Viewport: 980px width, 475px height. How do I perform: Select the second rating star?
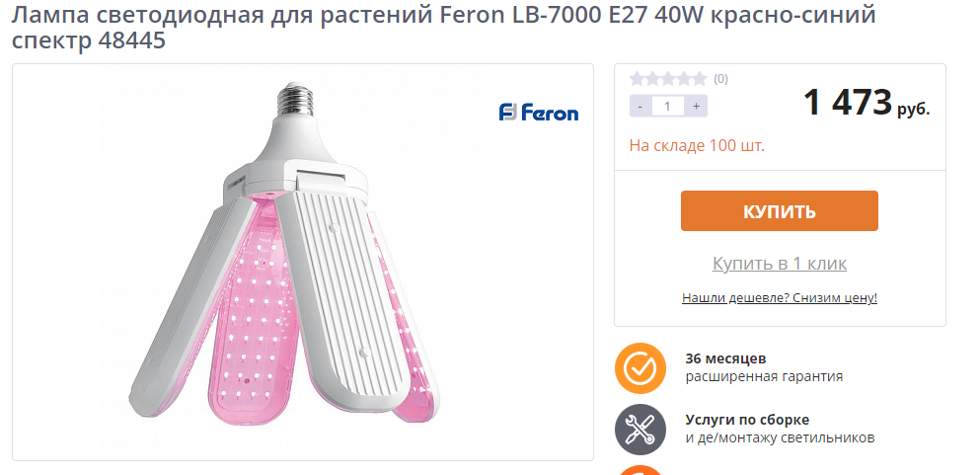(653, 79)
